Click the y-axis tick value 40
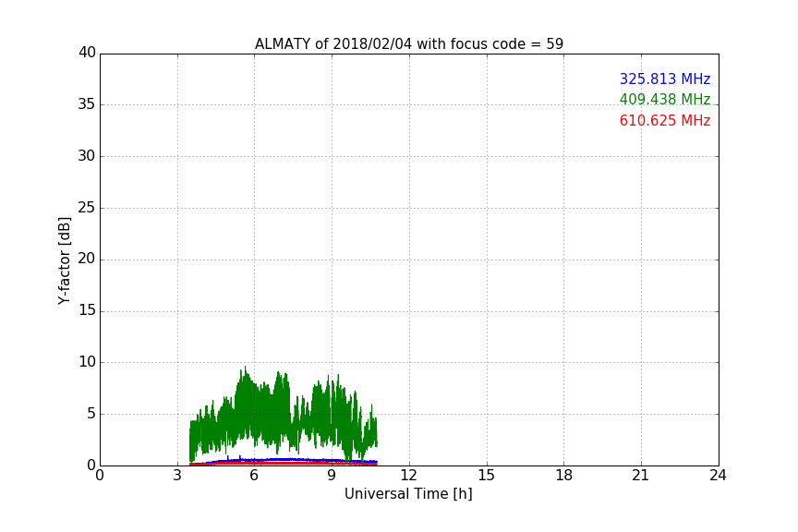Image resolution: width=798 pixels, height=532 pixels. [87, 53]
